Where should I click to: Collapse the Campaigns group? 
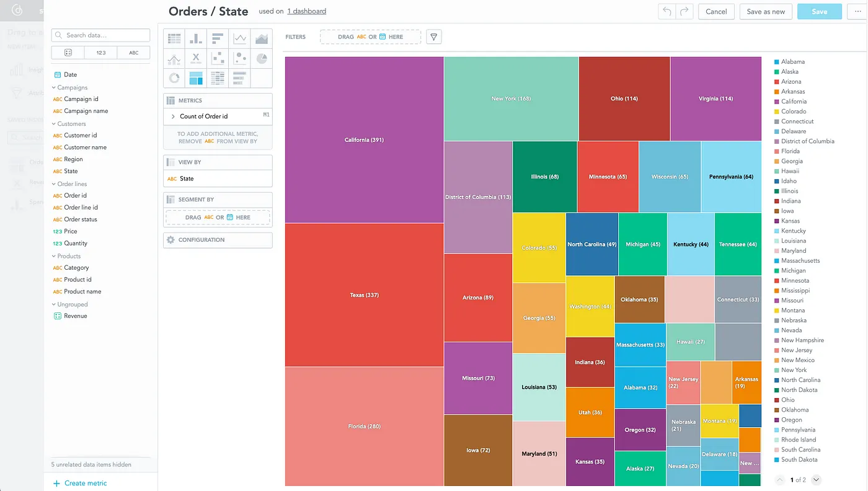pos(54,87)
